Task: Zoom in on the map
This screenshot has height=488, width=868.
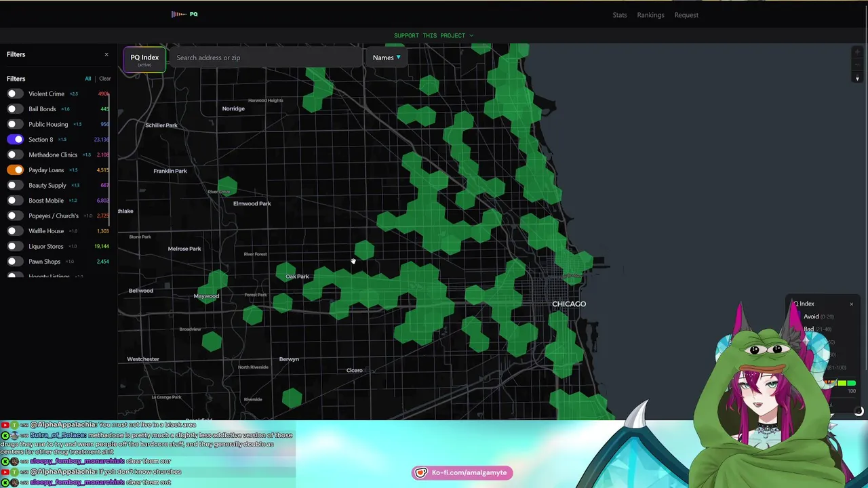Action: pyautogui.click(x=857, y=52)
